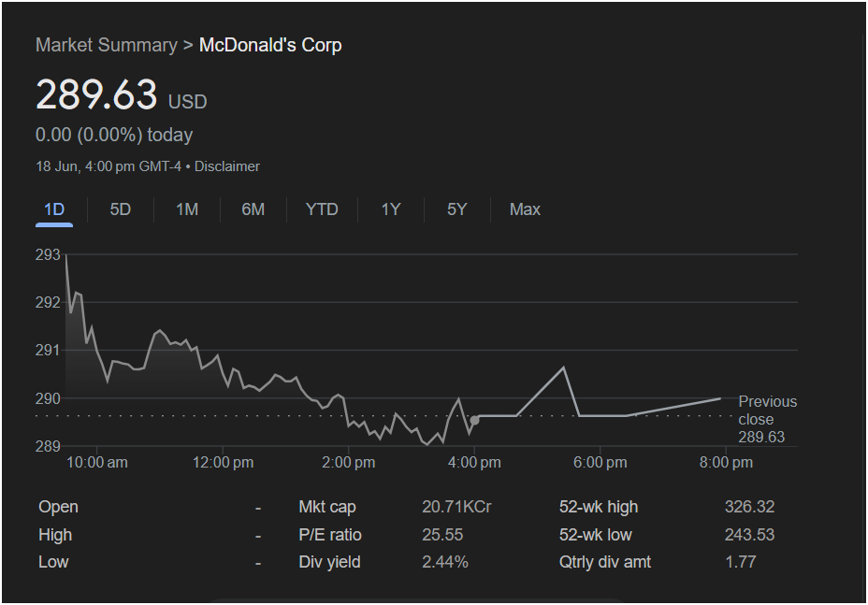Click the Qtrly div amt value 1.77

741,562
